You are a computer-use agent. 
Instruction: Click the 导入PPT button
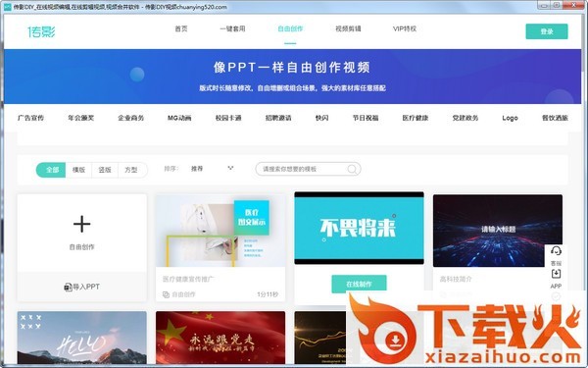point(81,287)
